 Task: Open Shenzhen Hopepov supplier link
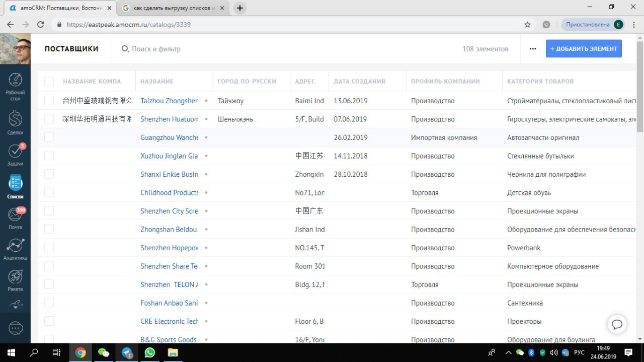tap(169, 248)
